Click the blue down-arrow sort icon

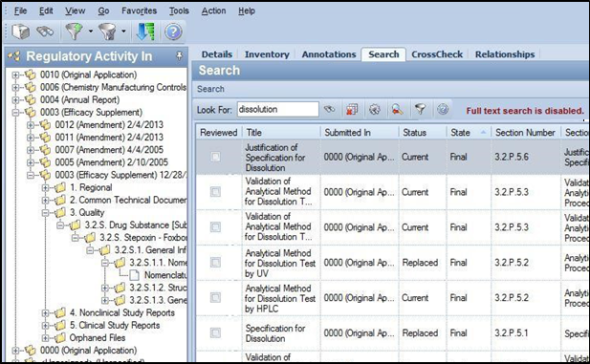[x=145, y=32]
